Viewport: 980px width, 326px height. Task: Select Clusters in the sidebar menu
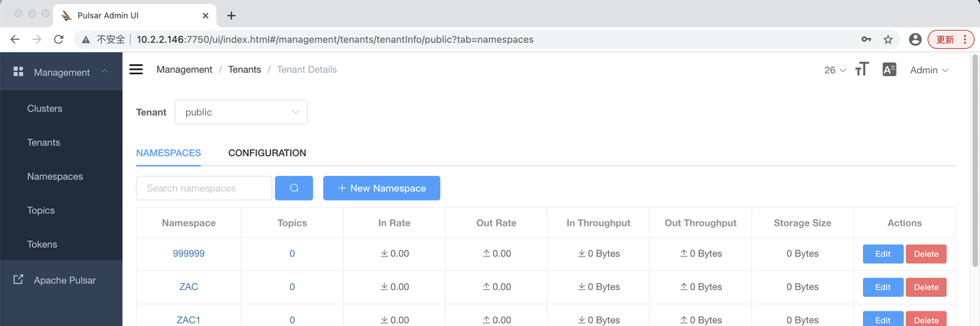point(45,109)
